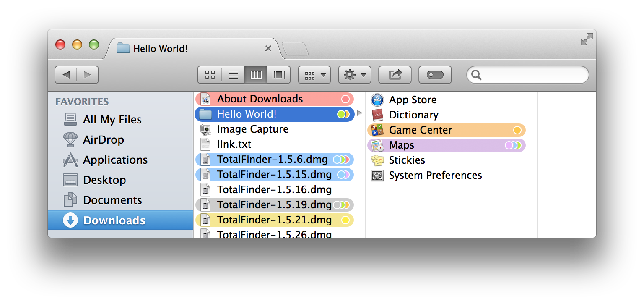Image resolution: width=644 pixels, height=304 pixels.
Task: Open a new tab with blank tab button
Action: click(x=295, y=49)
